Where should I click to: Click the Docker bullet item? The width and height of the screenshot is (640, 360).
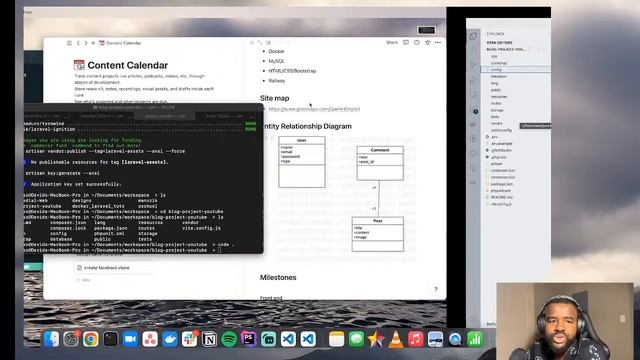click(276, 51)
